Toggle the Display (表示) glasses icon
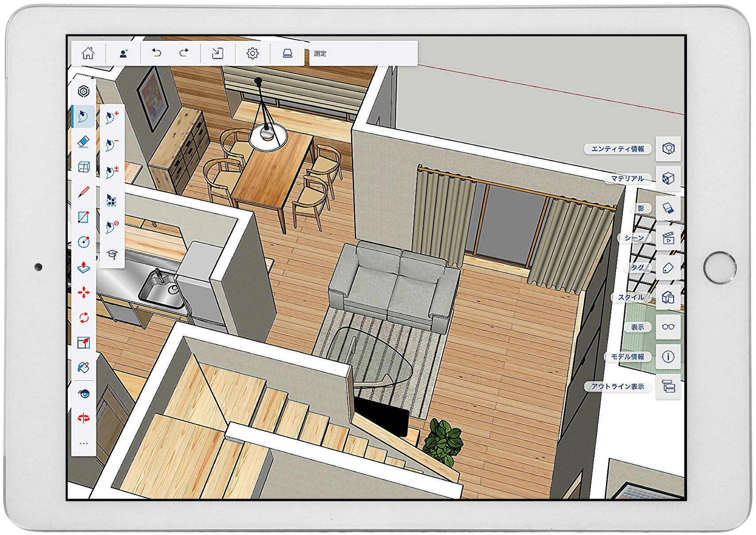 pyautogui.click(x=668, y=327)
